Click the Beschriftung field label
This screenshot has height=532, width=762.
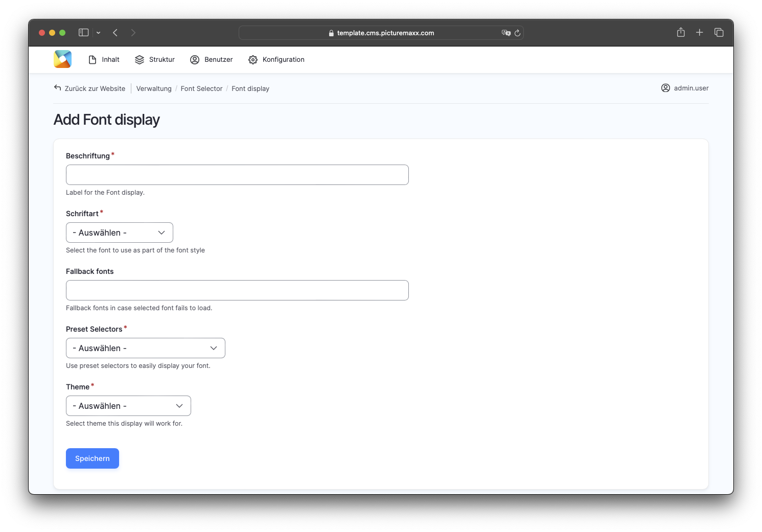(x=88, y=156)
